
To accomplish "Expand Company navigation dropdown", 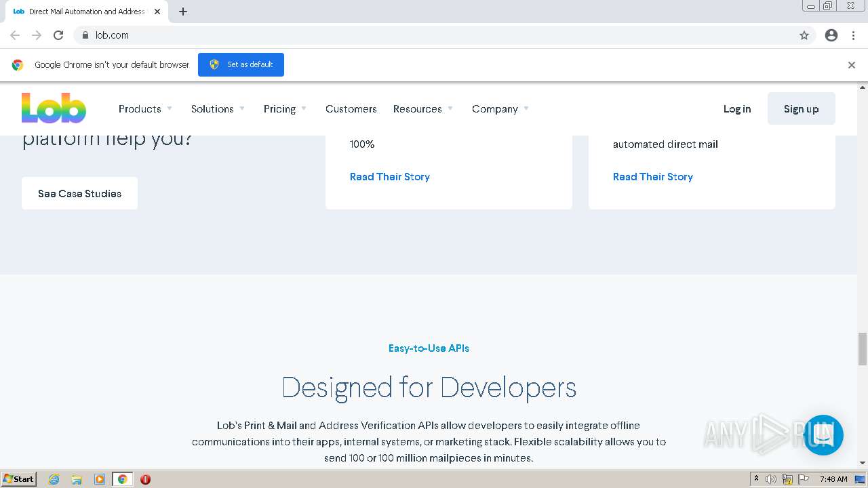I will click(x=500, y=108).
